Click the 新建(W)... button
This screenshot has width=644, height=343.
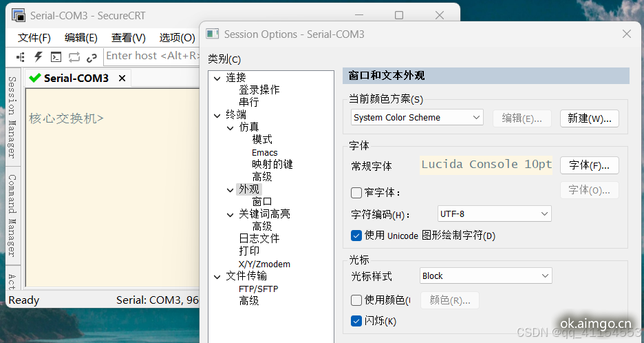(x=589, y=118)
